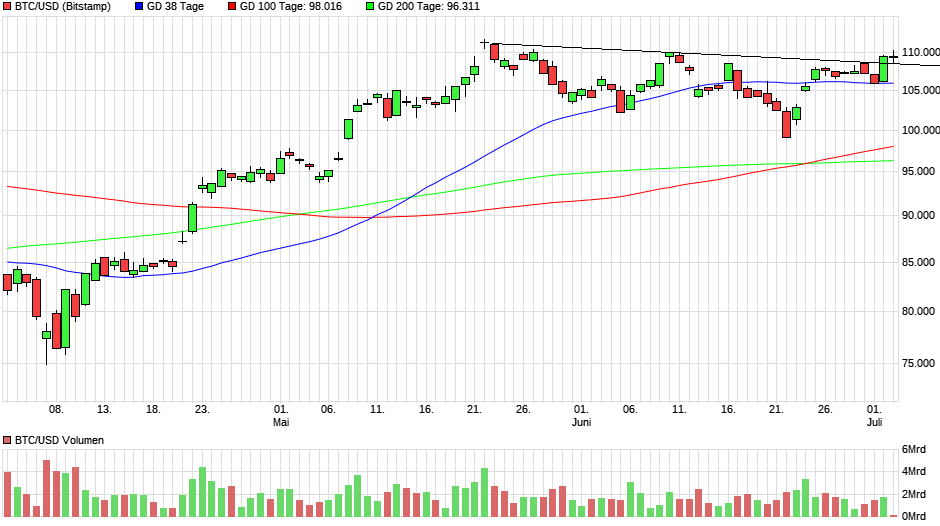Click the red BTC/USD (Bitstamp) legend swatch
The width and height of the screenshot is (940, 526).
[7, 7]
